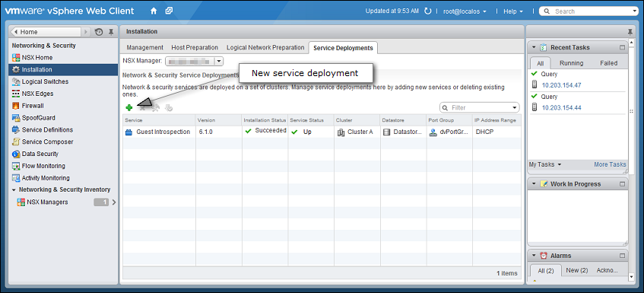Select the Guest Introspection row text
Image resolution: width=644 pixels, height=293 pixels.
163,132
